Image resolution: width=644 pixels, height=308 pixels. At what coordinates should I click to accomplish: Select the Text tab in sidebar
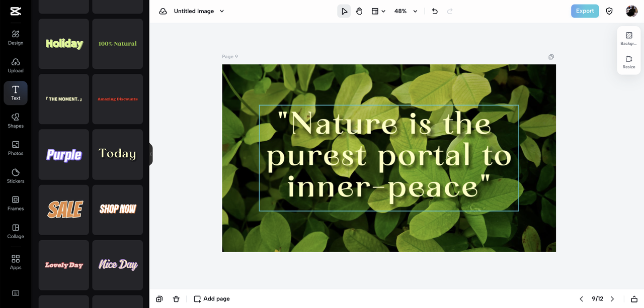pos(16,93)
